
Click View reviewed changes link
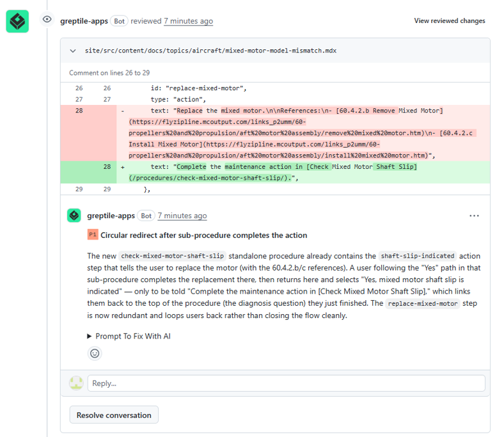point(450,21)
